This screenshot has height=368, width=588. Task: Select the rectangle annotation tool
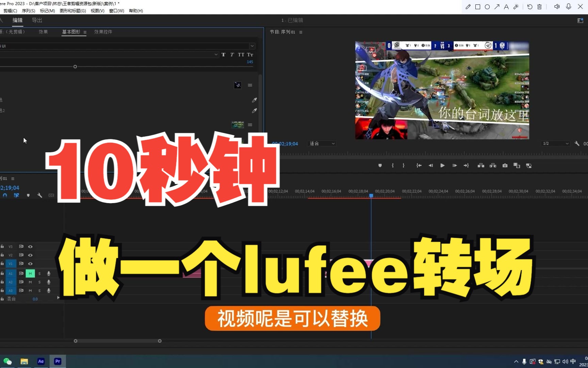click(478, 7)
